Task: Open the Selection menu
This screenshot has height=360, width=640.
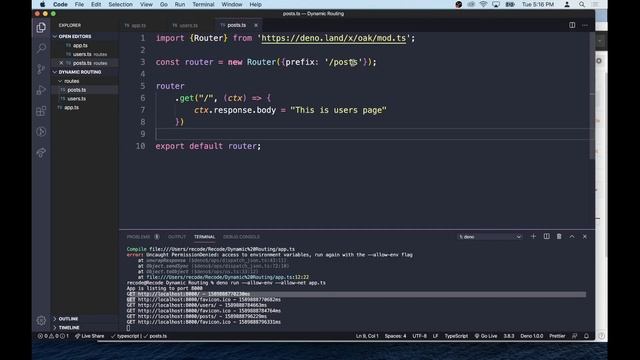Action: click(x=120, y=4)
